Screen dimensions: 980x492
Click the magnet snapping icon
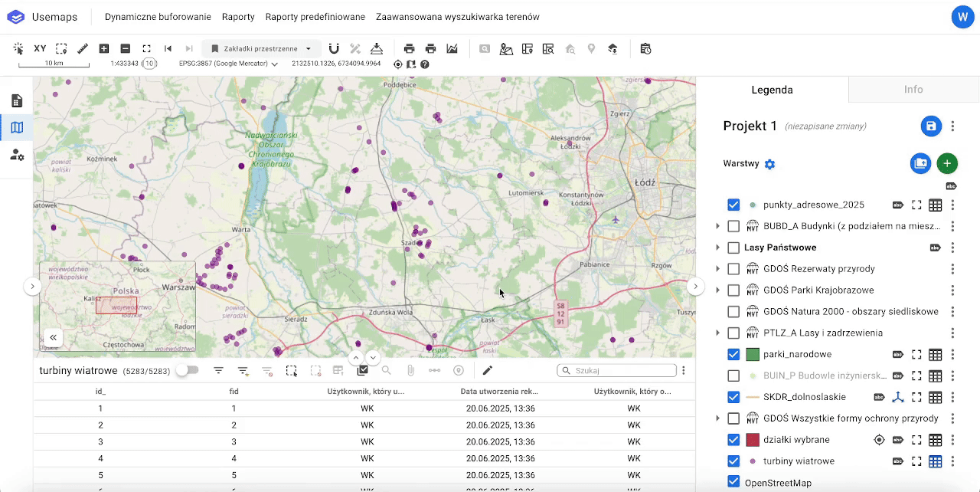pos(334,48)
